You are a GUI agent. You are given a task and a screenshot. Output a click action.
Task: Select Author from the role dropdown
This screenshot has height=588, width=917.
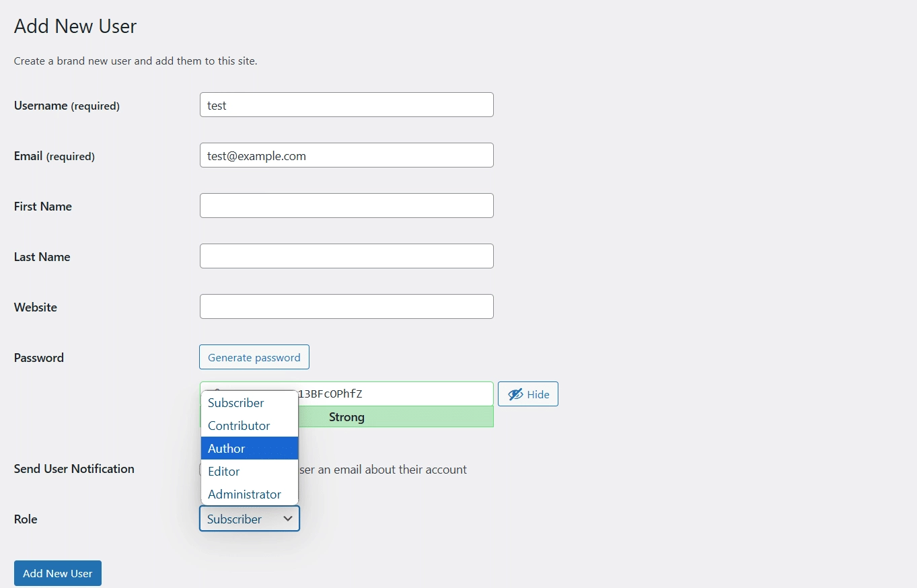coord(226,448)
